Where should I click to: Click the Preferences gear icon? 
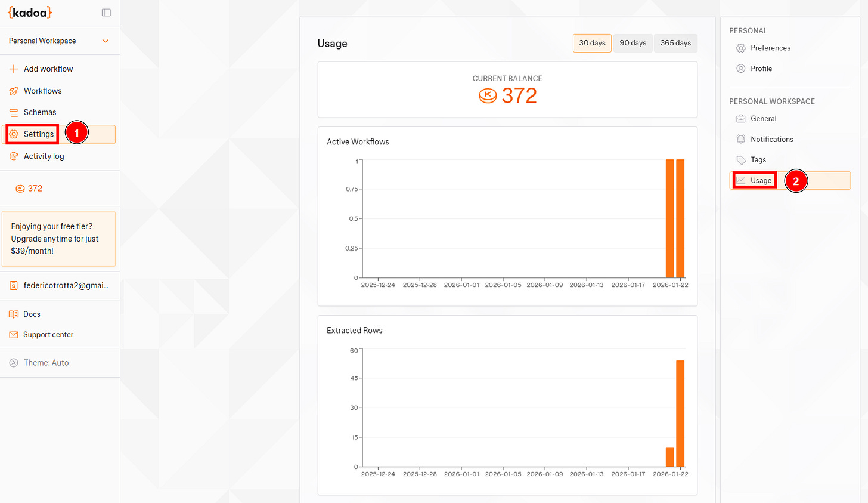(741, 48)
